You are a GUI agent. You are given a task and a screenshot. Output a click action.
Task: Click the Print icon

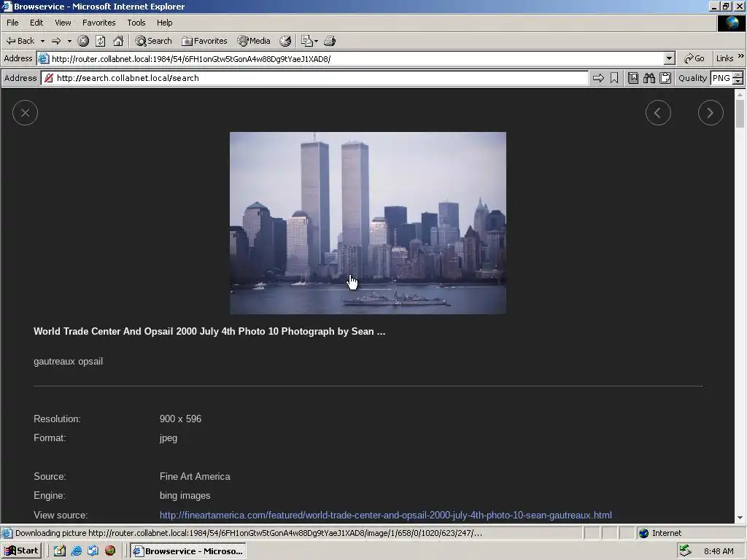330,41
